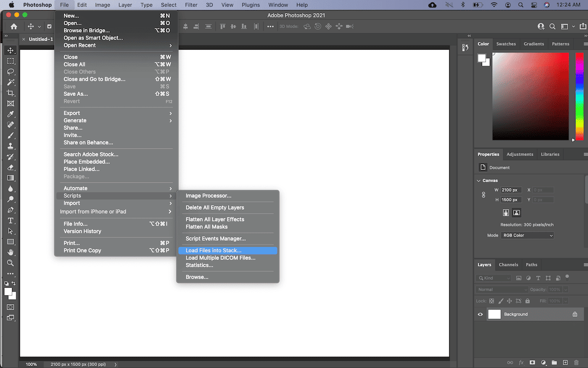This screenshot has width=588, height=368.
Task: Open the Mode RGB Color dropdown
Action: click(527, 235)
